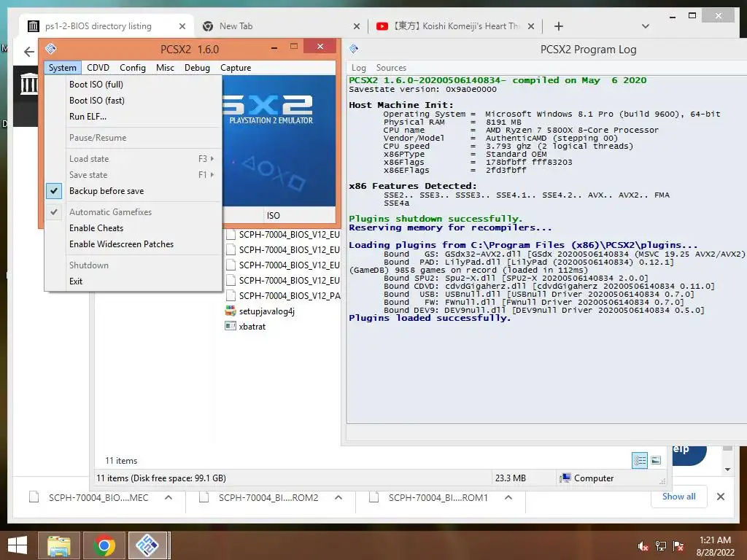
Task: Open the browser tab search dropdown
Action: tap(646, 26)
